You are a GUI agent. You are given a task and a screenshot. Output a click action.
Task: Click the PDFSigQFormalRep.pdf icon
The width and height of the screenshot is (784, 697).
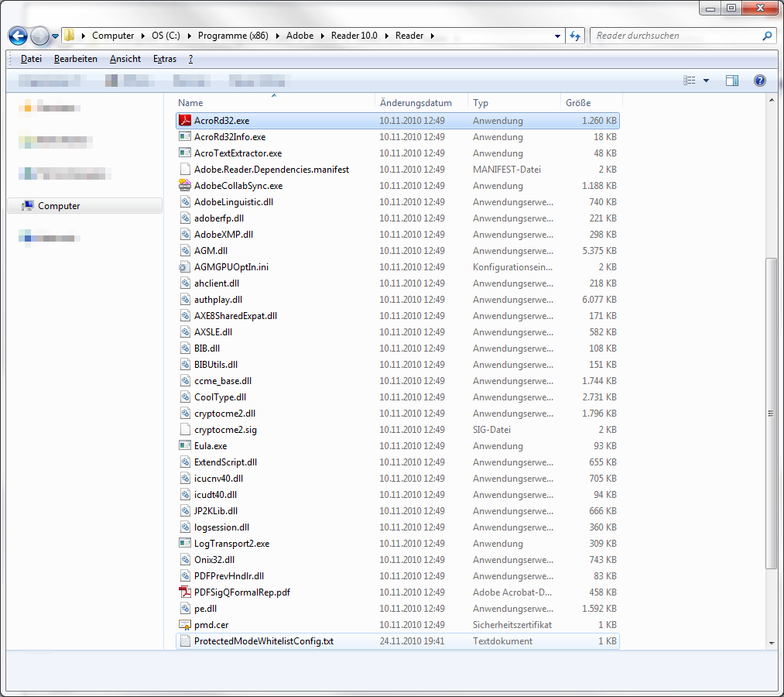185,592
